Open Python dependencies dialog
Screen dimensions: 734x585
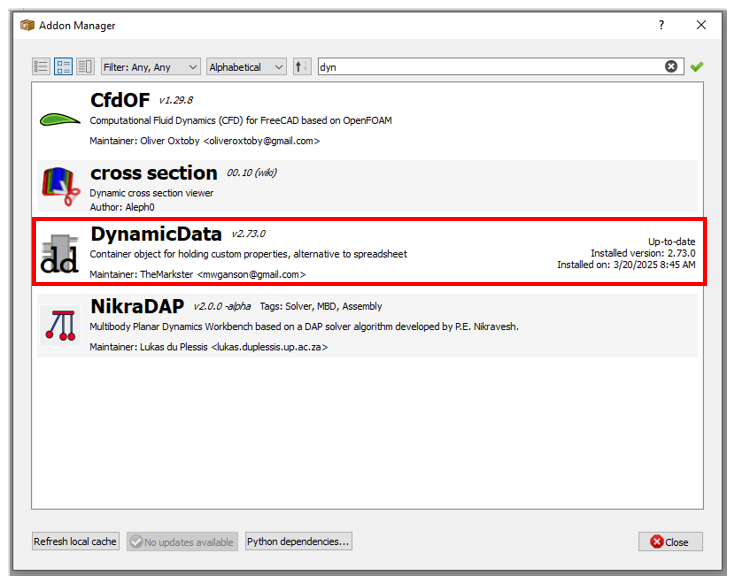(298, 541)
